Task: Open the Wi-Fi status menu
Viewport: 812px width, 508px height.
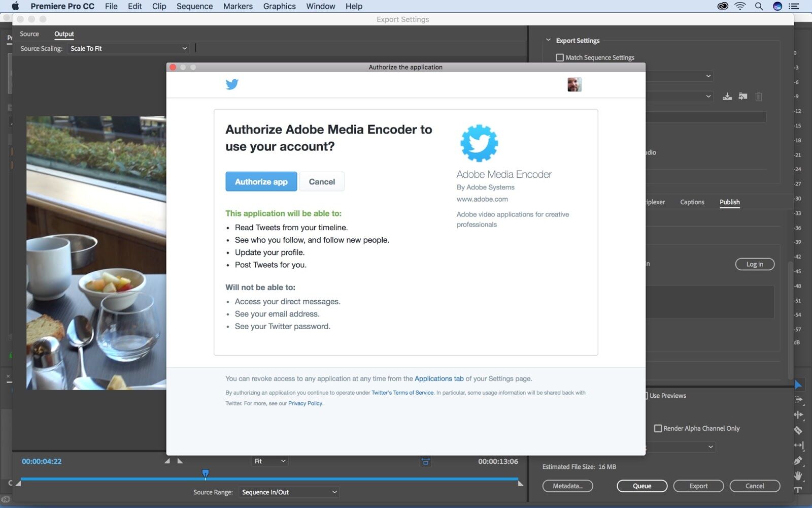Action: pos(740,6)
